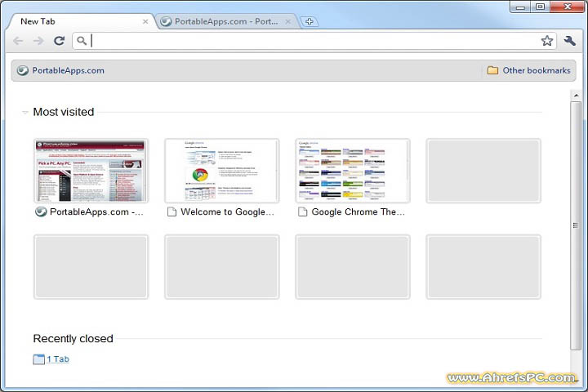Click the tab icon beside 1 Tab link

[38, 359]
